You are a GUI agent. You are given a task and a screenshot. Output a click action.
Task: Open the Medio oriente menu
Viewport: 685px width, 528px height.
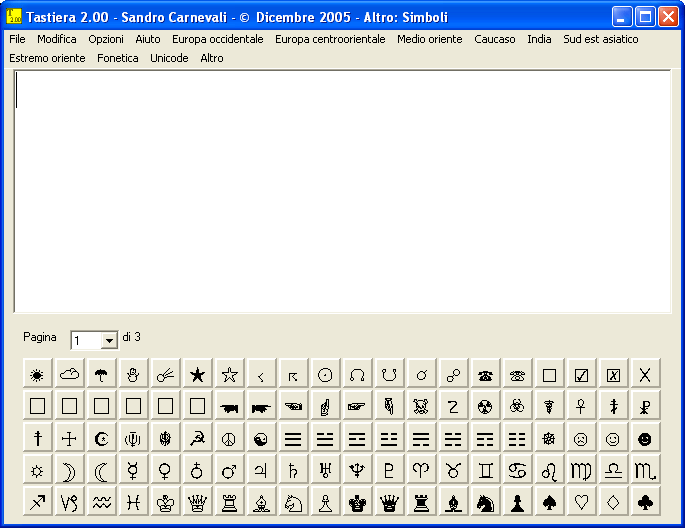pyautogui.click(x=429, y=39)
